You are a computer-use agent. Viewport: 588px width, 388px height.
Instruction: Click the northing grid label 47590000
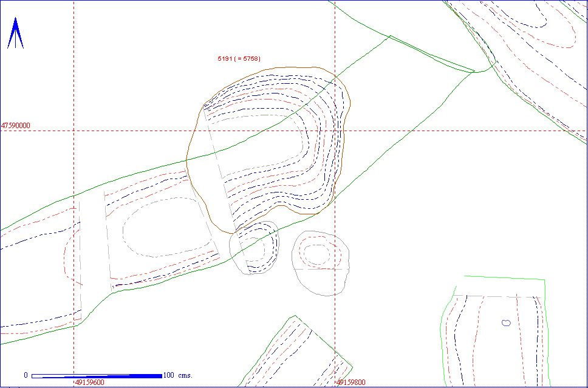(15, 126)
